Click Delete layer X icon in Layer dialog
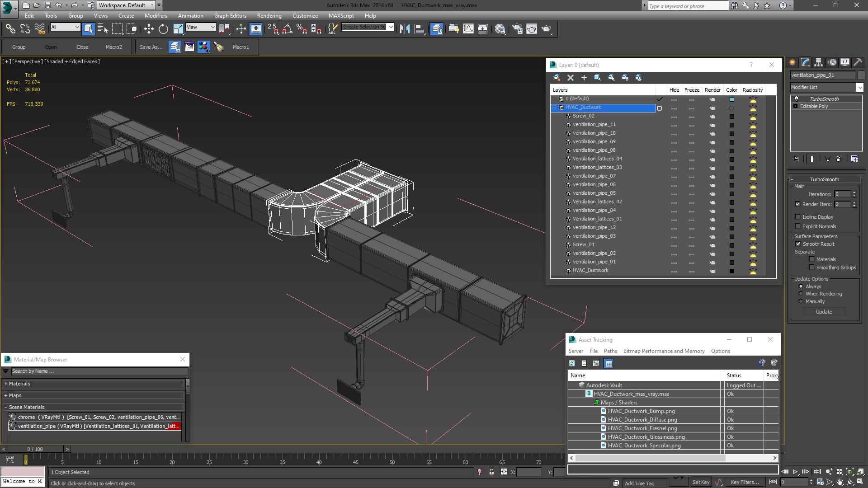This screenshot has width=868, height=488. pyautogui.click(x=571, y=78)
